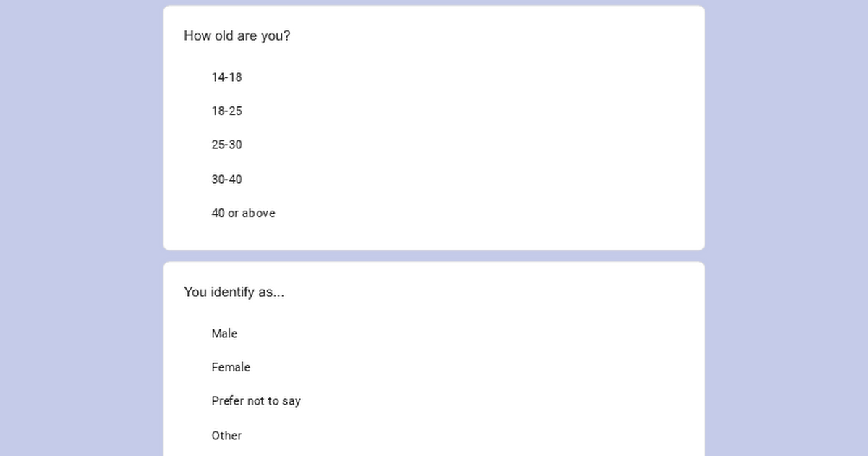868x456 pixels.
Task: Choose the 18-25 age range
Action: 226,111
